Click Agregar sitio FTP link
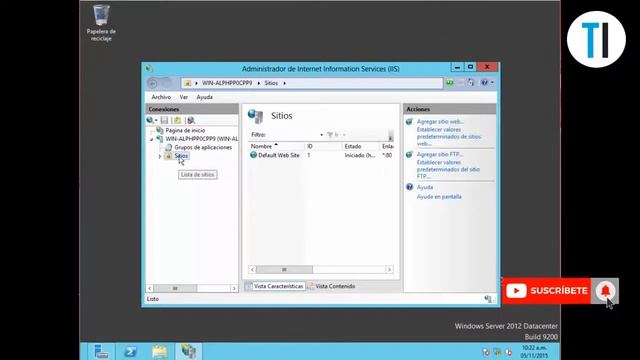The image size is (640, 360). click(440, 154)
